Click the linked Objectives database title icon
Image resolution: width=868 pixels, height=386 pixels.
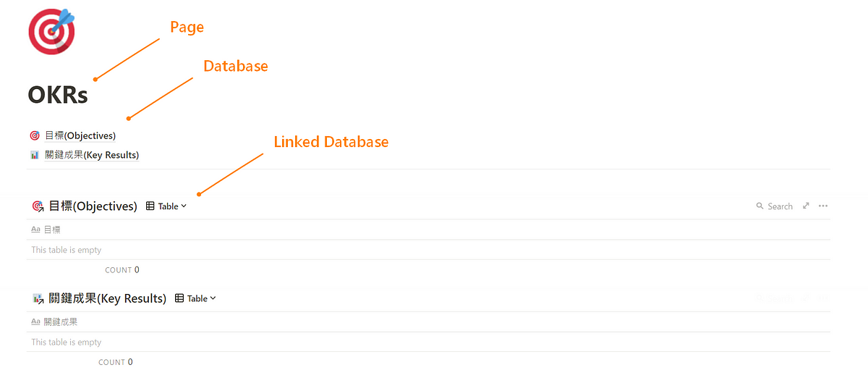coord(38,206)
